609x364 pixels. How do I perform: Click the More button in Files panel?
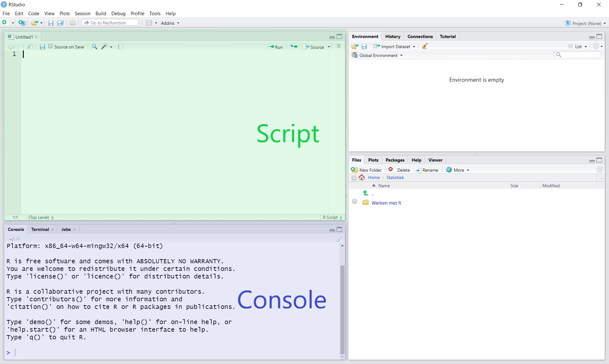click(458, 169)
